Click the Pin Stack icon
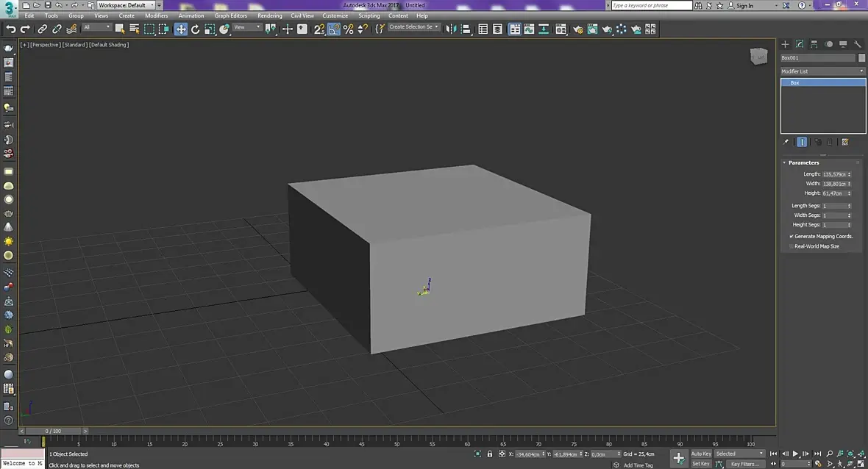The width and height of the screenshot is (868, 469). pyautogui.click(x=786, y=142)
